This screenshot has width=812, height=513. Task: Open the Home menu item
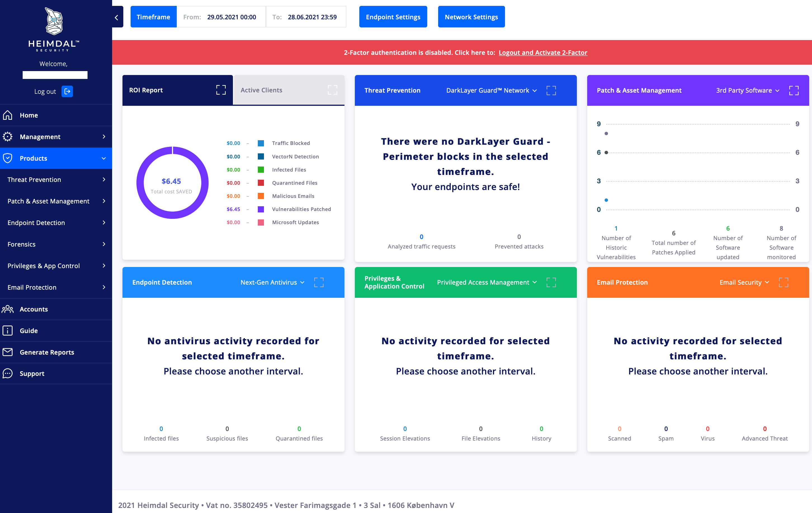[56, 115]
